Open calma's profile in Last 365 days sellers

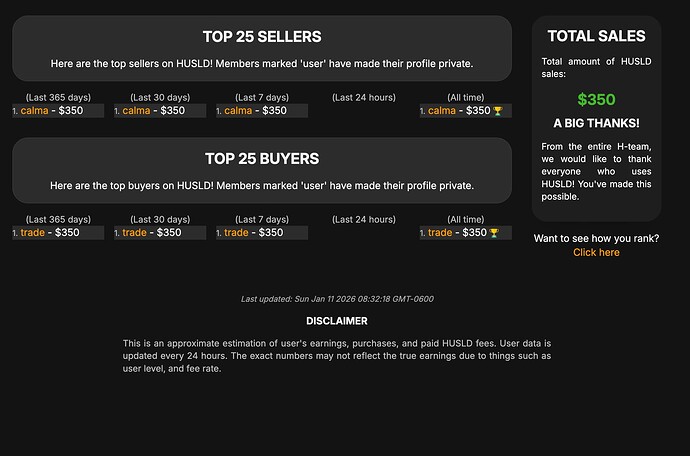(x=34, y=111)
